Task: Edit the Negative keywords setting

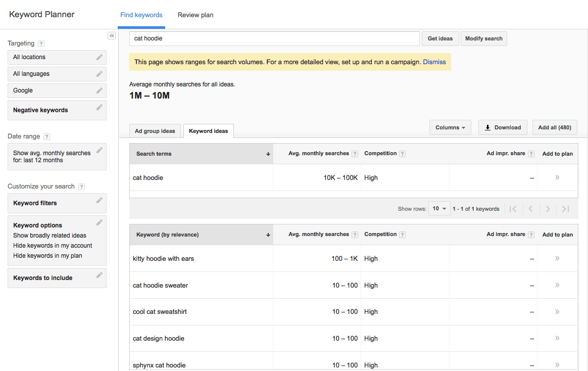Action: tap(100, 107)
